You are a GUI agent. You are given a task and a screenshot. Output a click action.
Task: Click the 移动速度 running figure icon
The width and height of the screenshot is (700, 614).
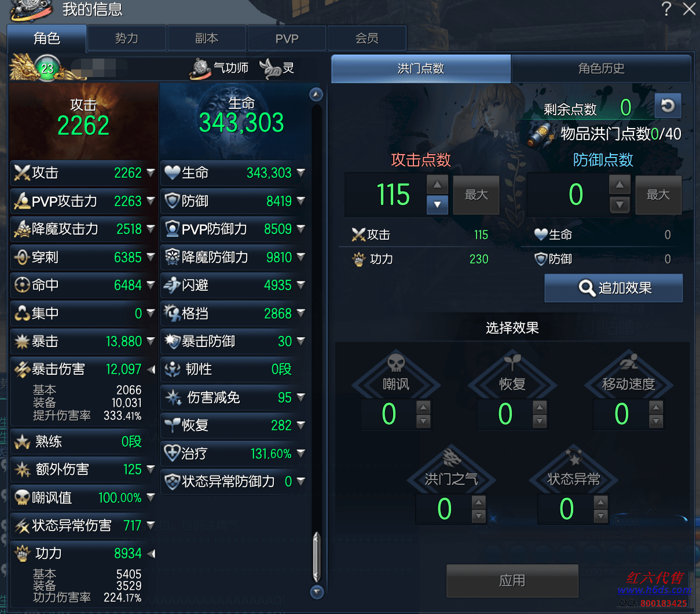[x=629, y=362]
